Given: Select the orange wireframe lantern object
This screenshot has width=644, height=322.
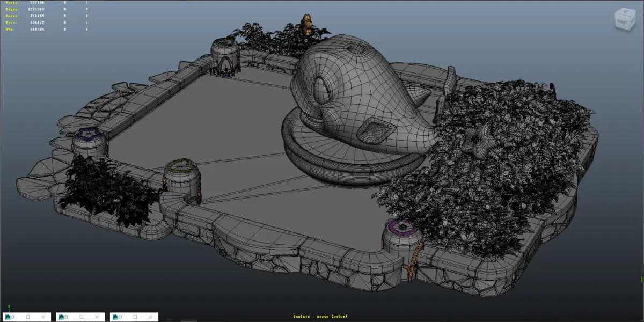Looking at the screenshot, I should [x=307, y=26].
